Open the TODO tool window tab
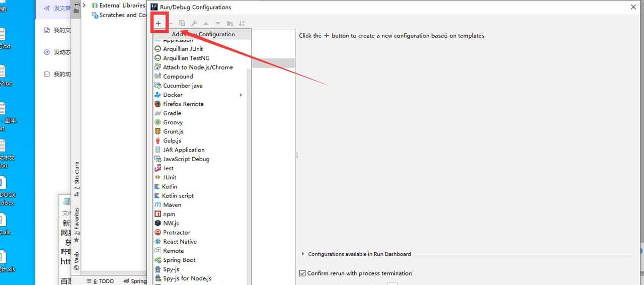 pyautogui.click(x=103, y=281)
